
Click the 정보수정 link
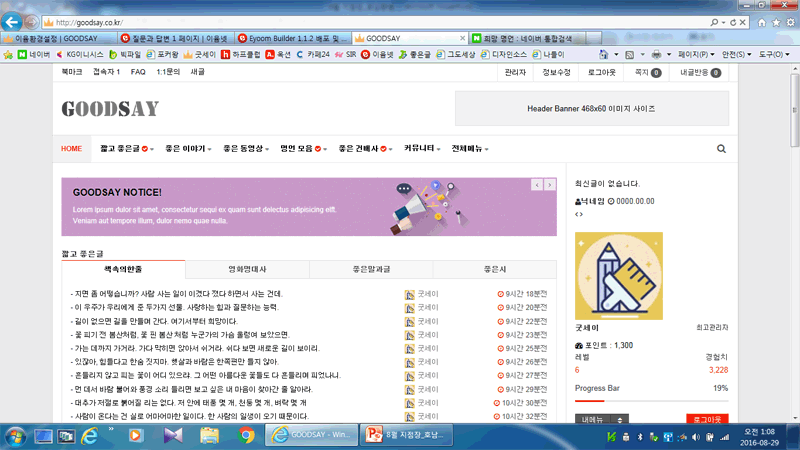click(556, 72)
